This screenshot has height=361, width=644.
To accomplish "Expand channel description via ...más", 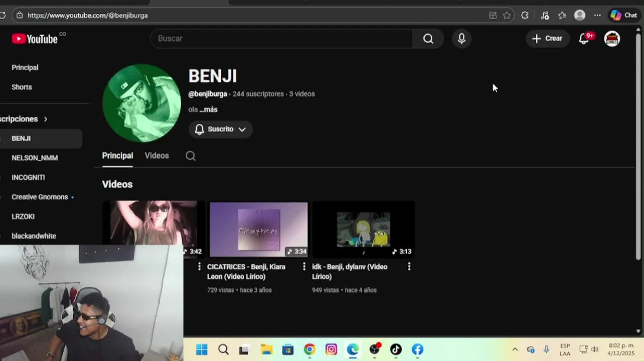I will [x=208, y=109].
